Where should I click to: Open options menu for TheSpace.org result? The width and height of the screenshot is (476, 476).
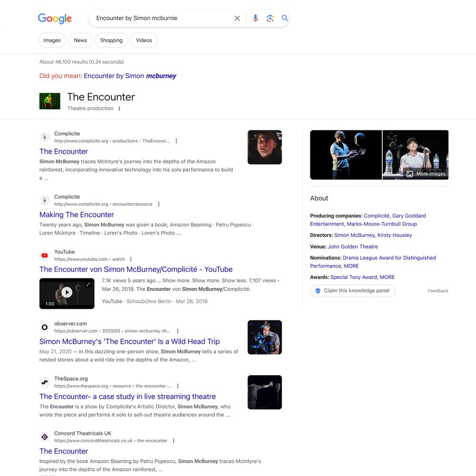coord(178,386)
